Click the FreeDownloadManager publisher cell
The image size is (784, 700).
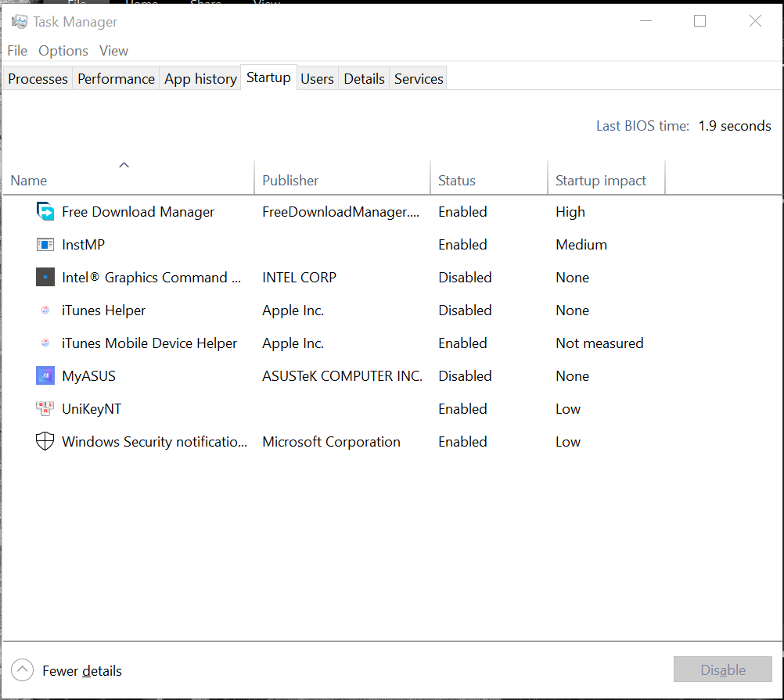coord(340,212)
